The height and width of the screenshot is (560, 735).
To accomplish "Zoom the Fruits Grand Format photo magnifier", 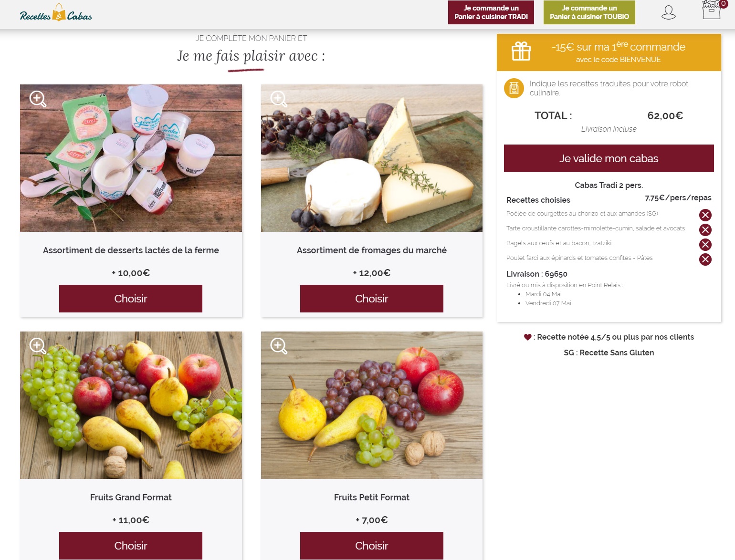I will pos(38,346).
